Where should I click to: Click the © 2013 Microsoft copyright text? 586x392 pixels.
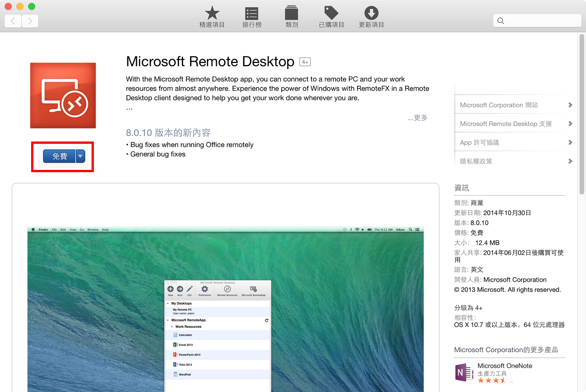[508, 290]
